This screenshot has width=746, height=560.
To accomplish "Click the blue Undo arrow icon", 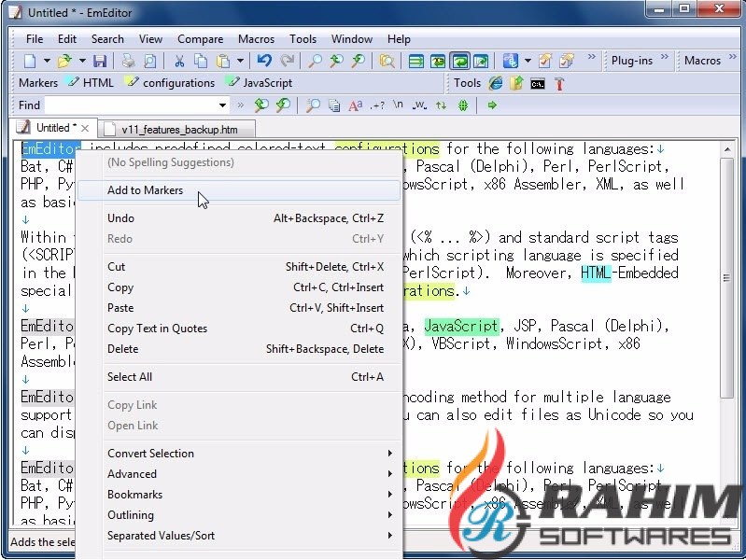I will click(264, 61).
